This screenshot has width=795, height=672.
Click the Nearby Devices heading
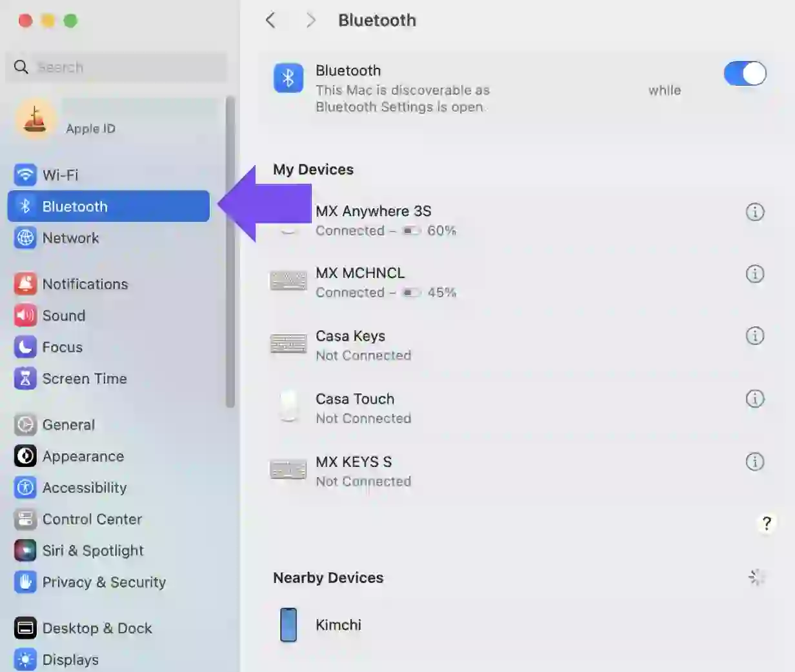[x=328, y=578]
